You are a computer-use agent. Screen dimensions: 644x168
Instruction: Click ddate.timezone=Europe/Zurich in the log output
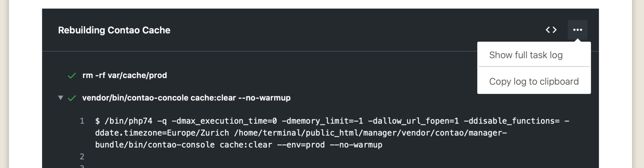click(162, 133)
